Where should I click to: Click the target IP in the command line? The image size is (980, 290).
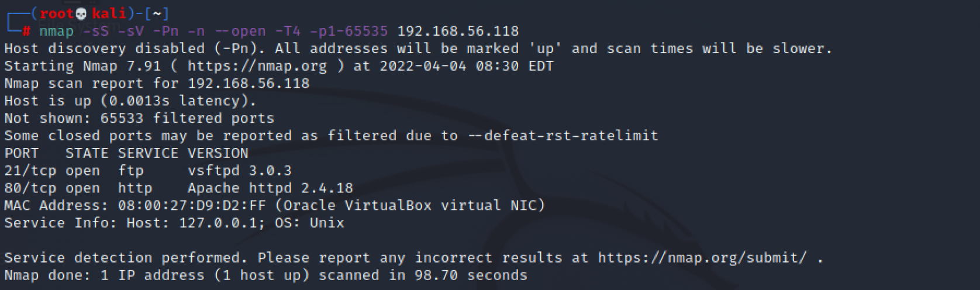coord(458,31)
